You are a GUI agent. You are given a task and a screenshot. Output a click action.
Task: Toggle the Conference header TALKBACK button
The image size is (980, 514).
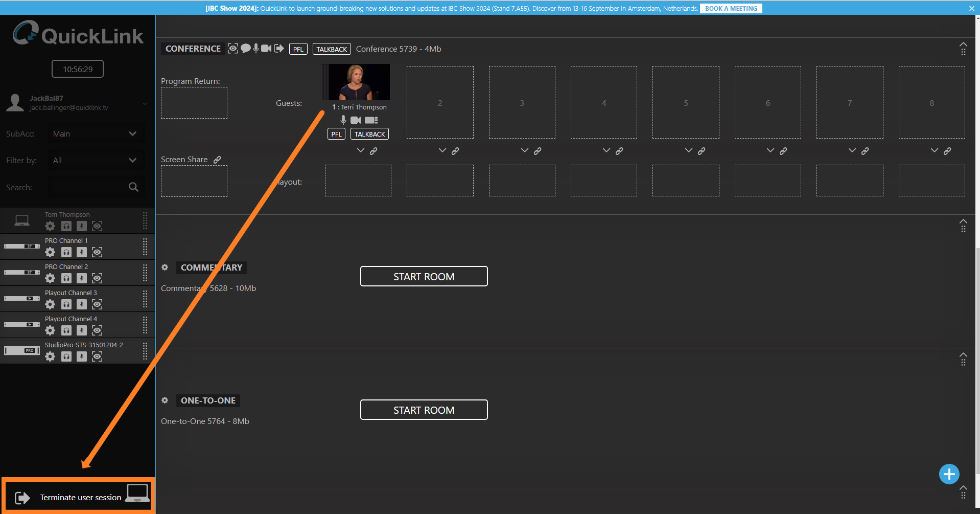coord(332,49)
